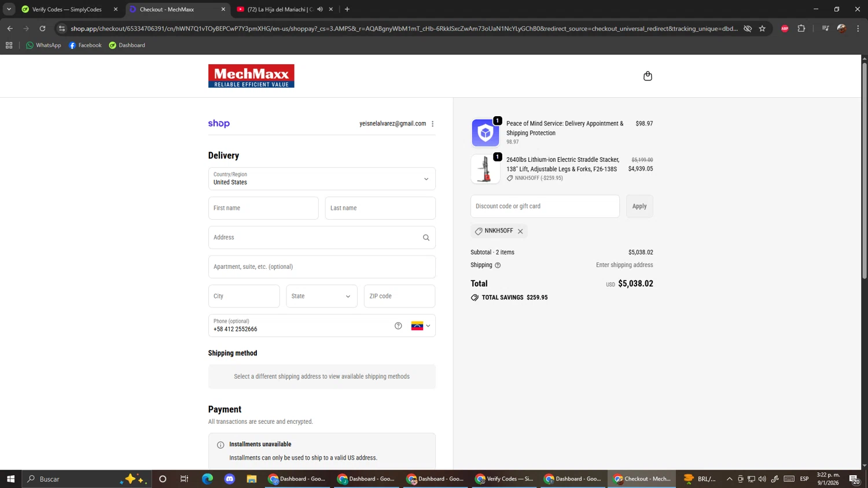Click the phone number help icon
Screen dimensions: 868x488
tap(398, 326)
